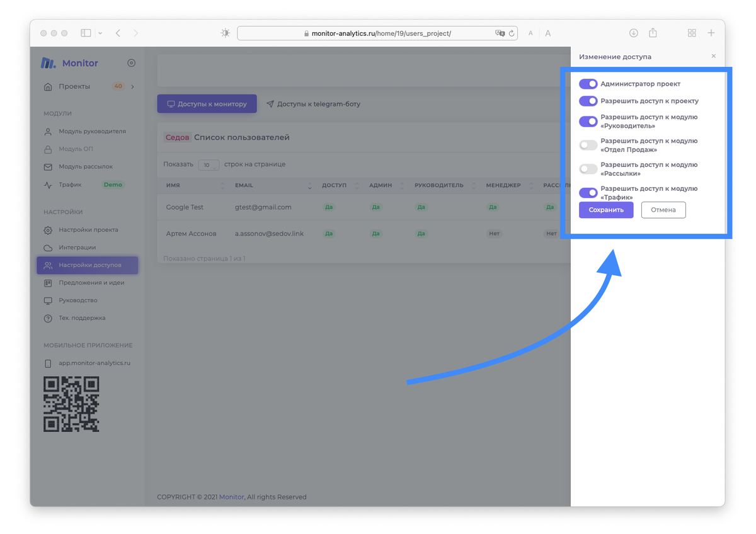Expand the Проекты chevron in sidebar
The image size is (756, 534).
tap(132, 87)
